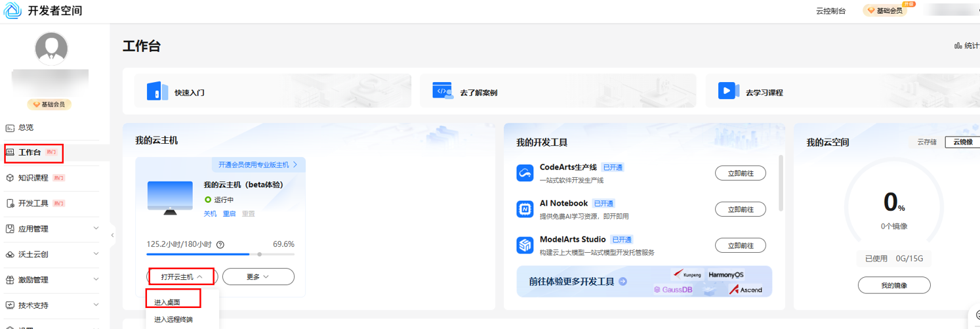Switch to the 云存储 tab
Screen dimensions: 980x329
point(926,142)
